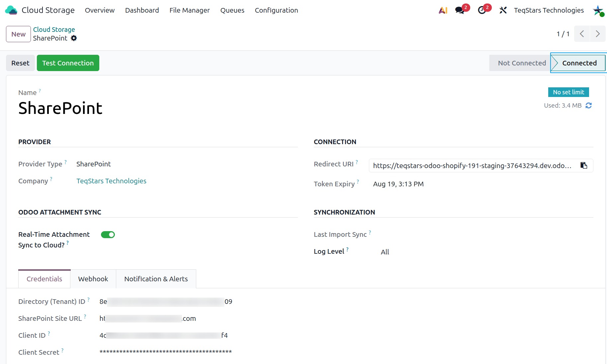
Task: Open the Overview menu
Action: [100, 10]
